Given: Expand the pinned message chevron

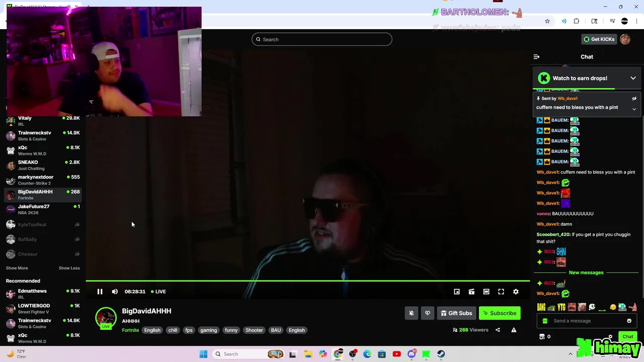Looking at the screenshot, I should point(634,109).
